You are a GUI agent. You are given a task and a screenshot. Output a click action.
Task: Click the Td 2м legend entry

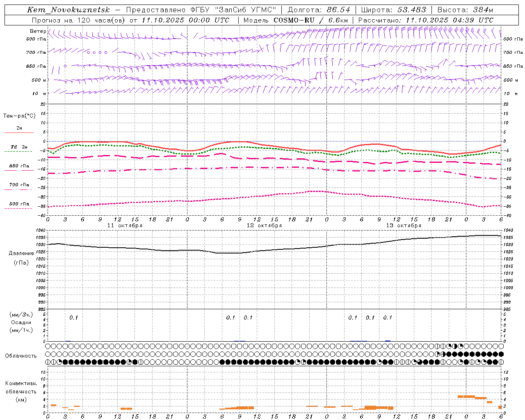click(19, 147)
